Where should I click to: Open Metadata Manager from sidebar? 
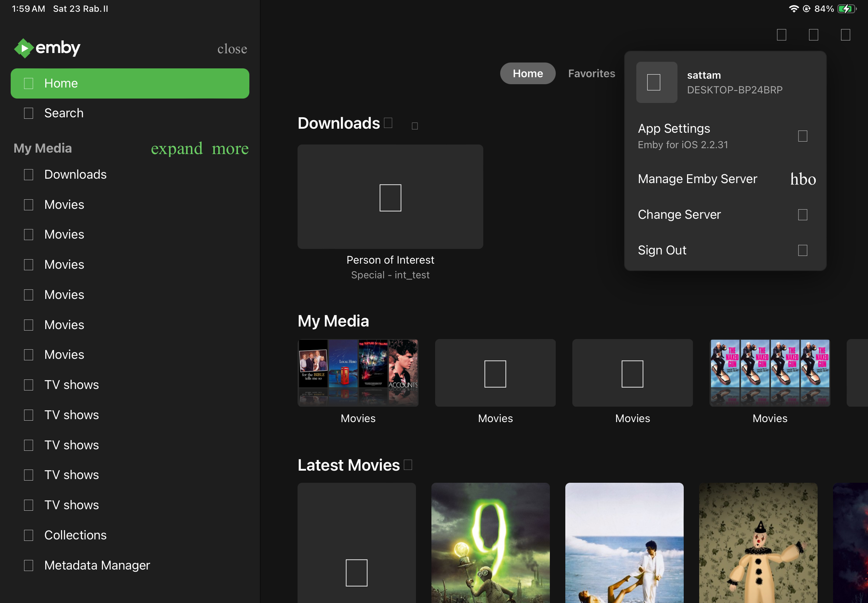pyautogui.click(x=97, y=565)
